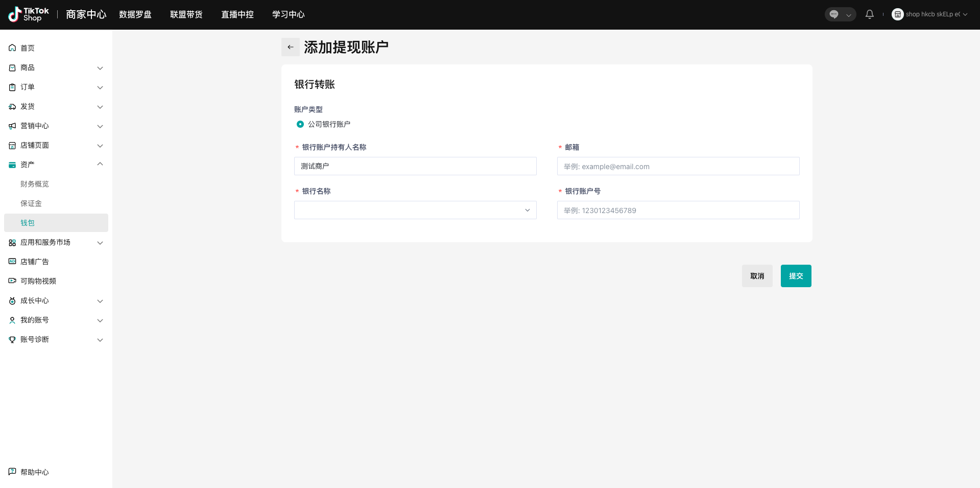980x488 pixels.
Task: Expand the 我的账号 chevron
Action: tap(100, 320)
